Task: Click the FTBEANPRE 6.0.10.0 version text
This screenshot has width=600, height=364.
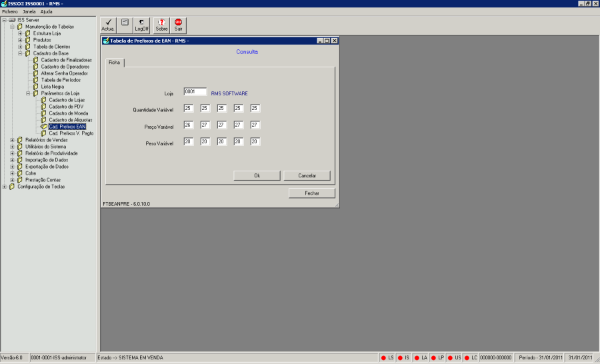Action: click(127, 205)
